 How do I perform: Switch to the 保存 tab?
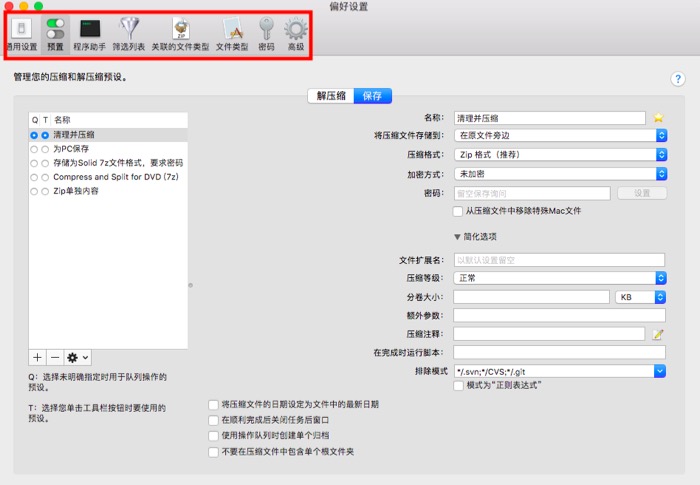[372, 96]
